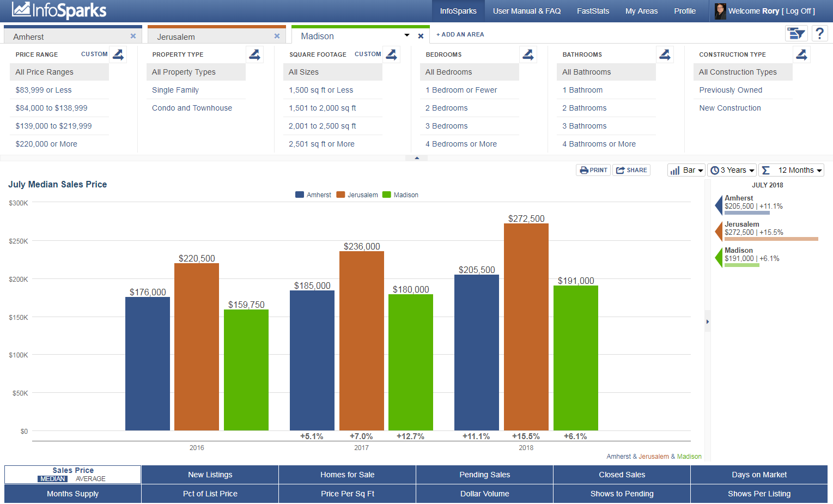Click the Price Range eraser reset icon

click(x=118, y=54)
